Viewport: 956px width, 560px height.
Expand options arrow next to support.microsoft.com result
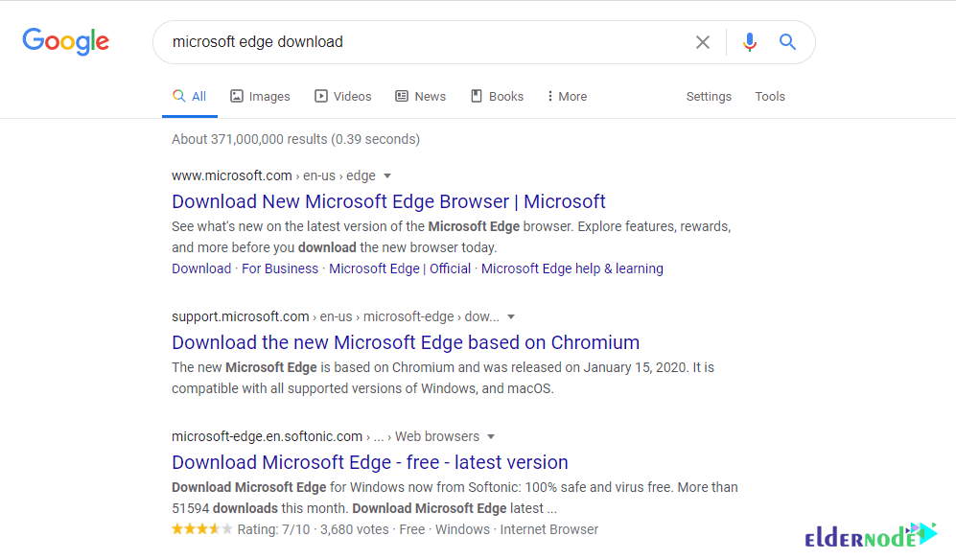511,316
